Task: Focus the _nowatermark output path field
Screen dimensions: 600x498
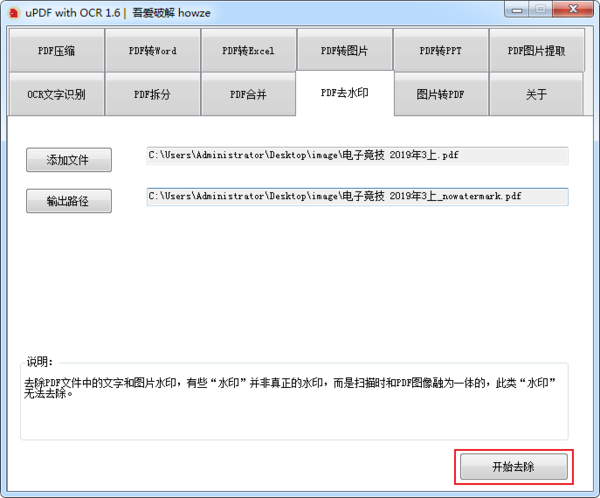Action: coord(357,196)
